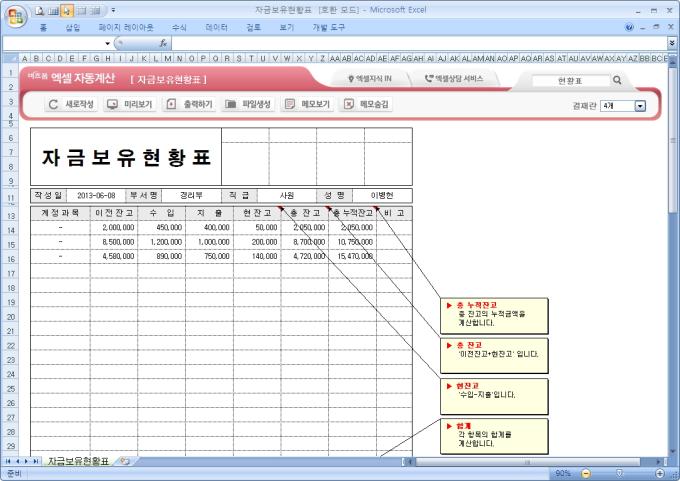Select the cell with value 8,500,000
The width and height of the screenshot is (680, 481).
pyautogui.click(x=114, y=242)
